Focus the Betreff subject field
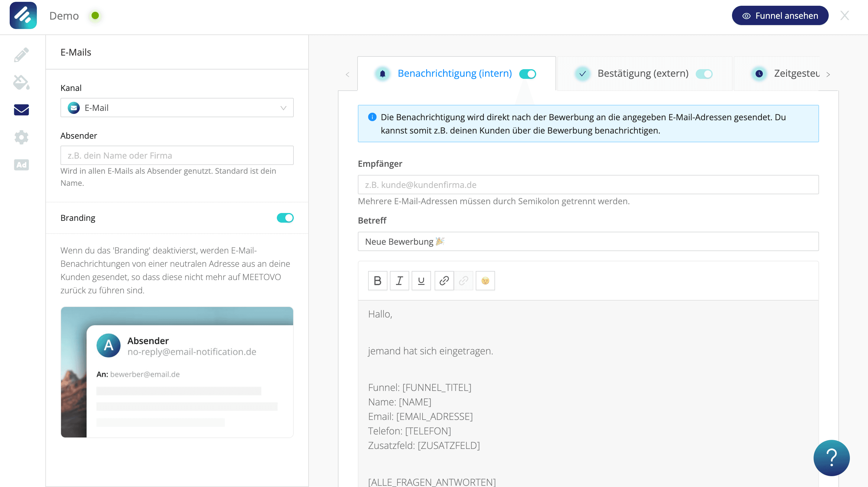 click(588, 241)
